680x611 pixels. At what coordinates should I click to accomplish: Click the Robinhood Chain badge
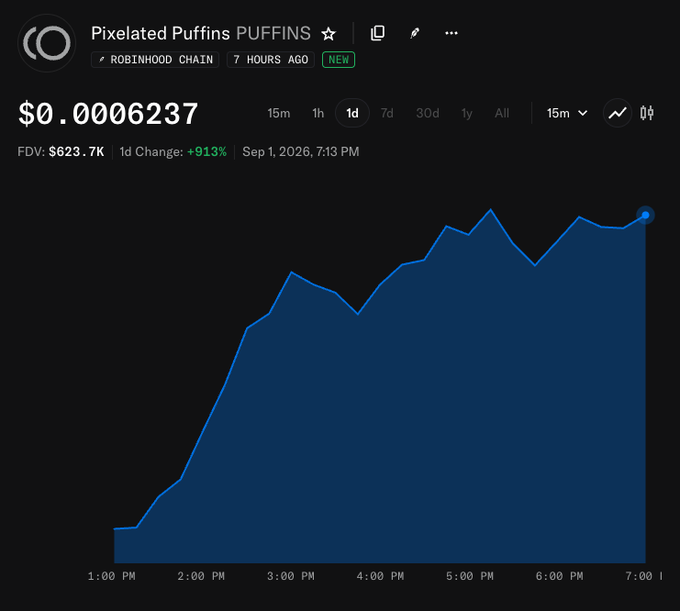click(155, 59)
